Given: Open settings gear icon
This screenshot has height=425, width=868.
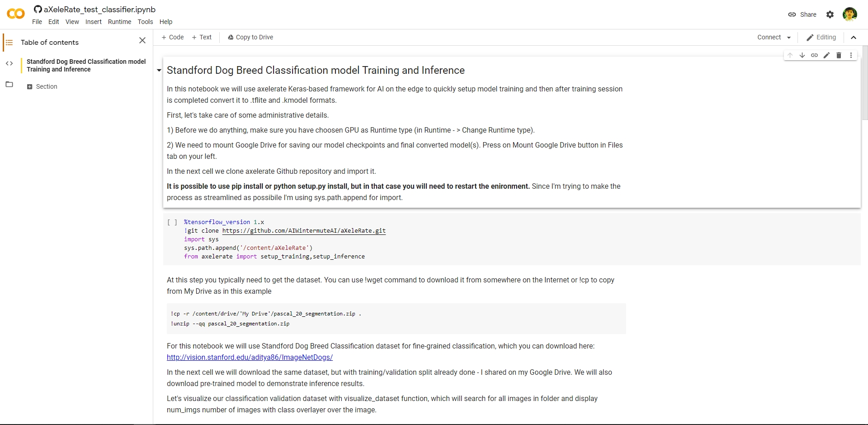Looking at the screenshot, I should 830,14.
